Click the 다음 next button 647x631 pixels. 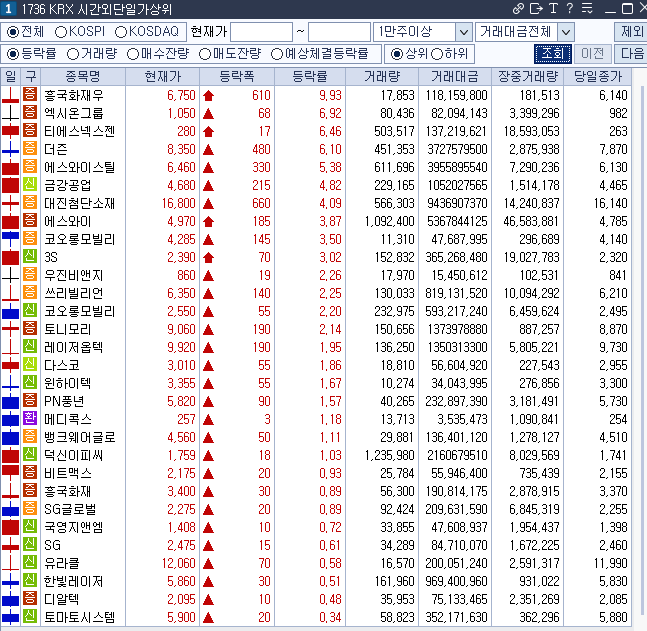[631, 54]
